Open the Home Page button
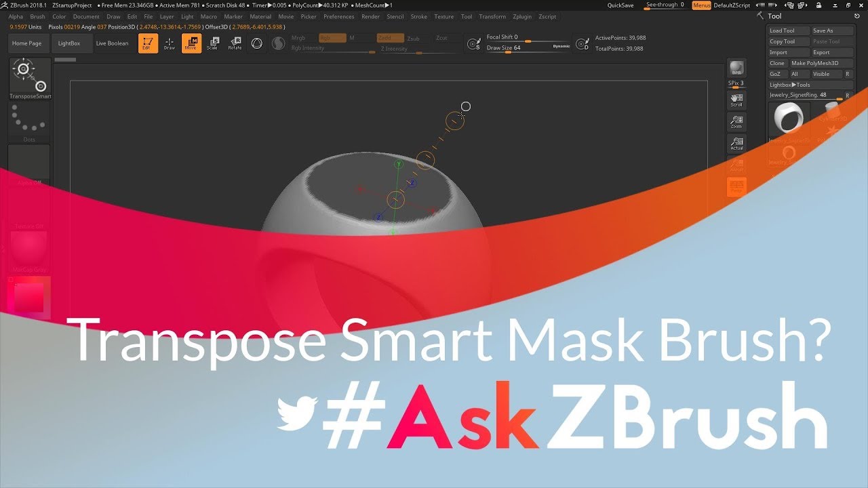 27,43
